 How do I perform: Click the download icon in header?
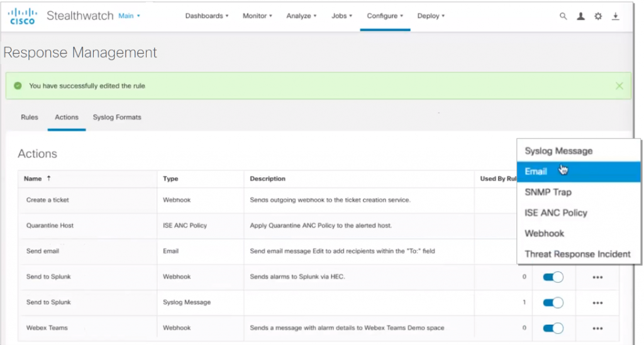pos(616,16)
